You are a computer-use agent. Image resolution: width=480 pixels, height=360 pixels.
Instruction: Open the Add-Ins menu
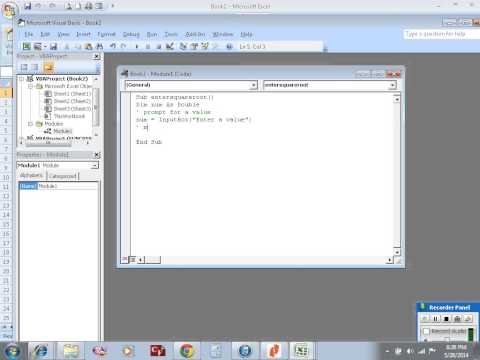click(x=195, y=34)
